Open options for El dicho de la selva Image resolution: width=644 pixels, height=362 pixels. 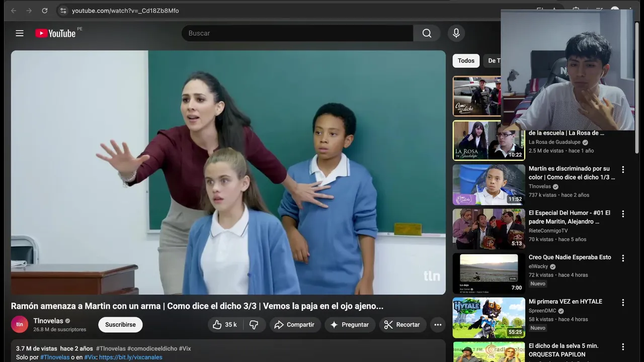pyautogui.click(x=623, y=347)
